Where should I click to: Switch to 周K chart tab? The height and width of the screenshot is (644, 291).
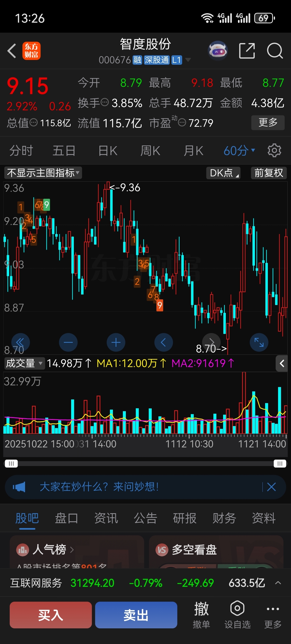[150, 150]
